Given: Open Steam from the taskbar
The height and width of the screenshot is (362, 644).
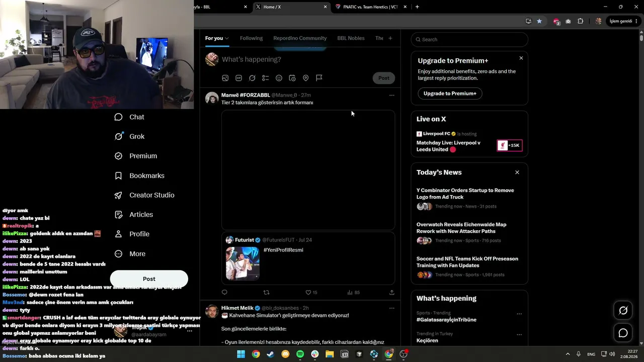Looking at the screenshot, I should pos(271,354).
